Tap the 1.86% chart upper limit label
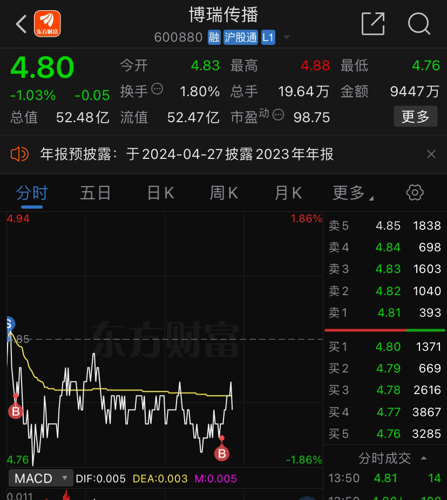Image resolution: width=447 pixels, height=500 pixels. (306, 219)
